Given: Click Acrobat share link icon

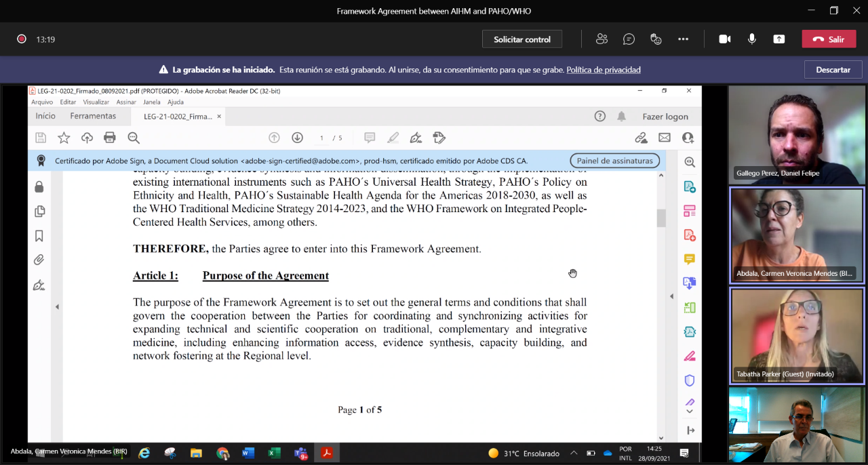Looking at the screenshot, I should pyautogui.click(x=641, y=138).
